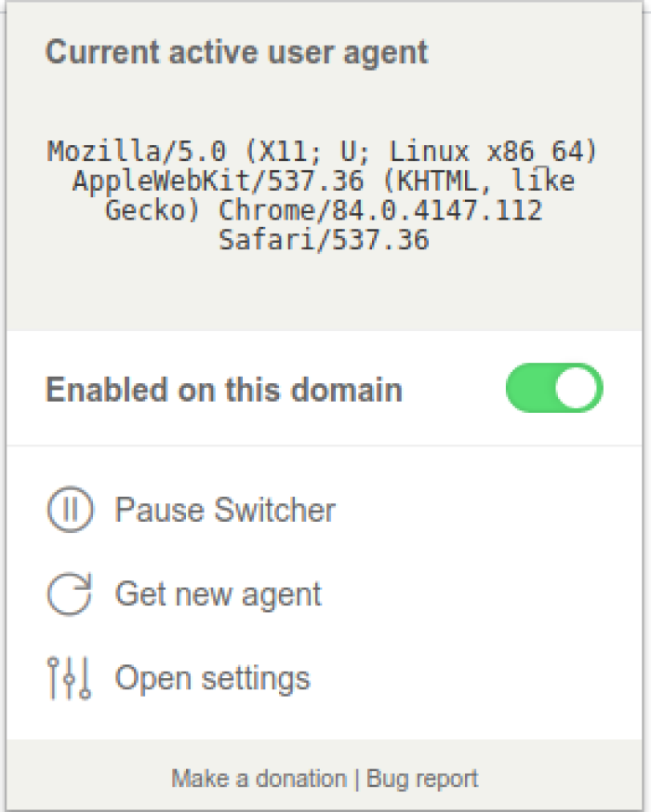Click the circular refresh icon for Get new agent
The height and width of the screenshot is (812, 651).
coord(70,592)
